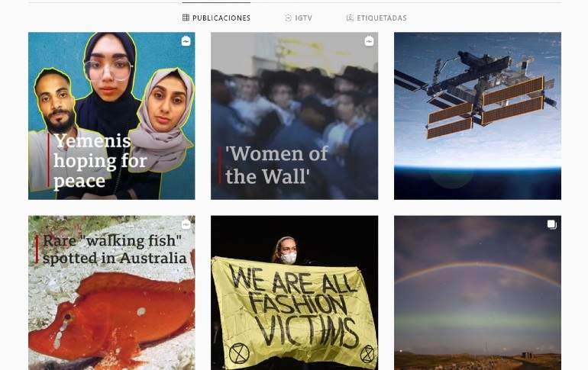Viewport: 588px width, 370px height.
Task: Open the Rare walking fish post
Action: 111,292
